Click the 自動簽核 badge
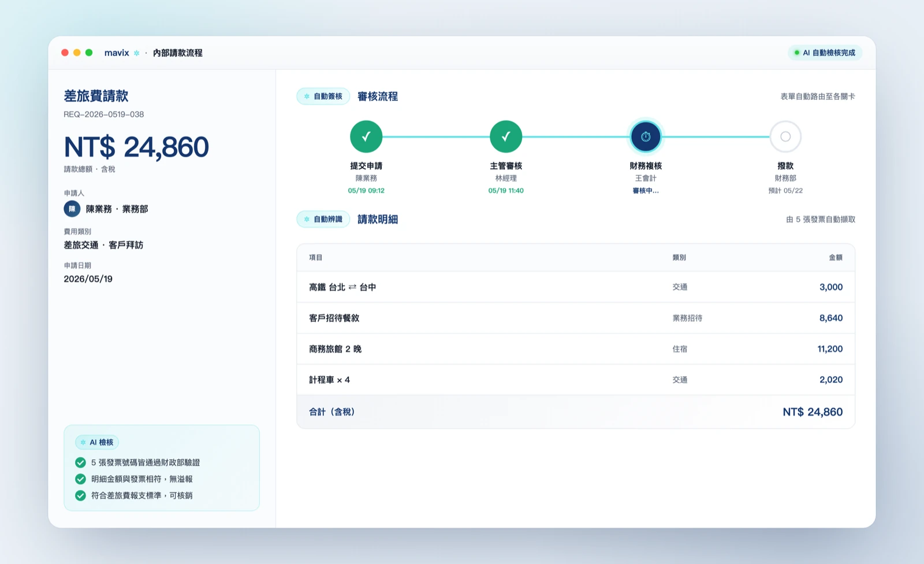Image resolution: width=924 pixels, height=564 pixels. (x=323, y=97)
